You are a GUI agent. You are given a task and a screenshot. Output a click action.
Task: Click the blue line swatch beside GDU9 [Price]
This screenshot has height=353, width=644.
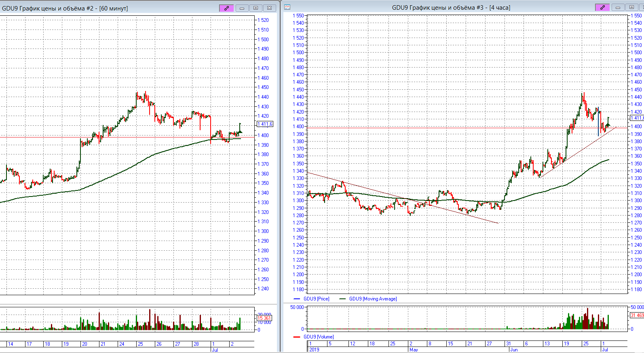[x=297, y=299]
